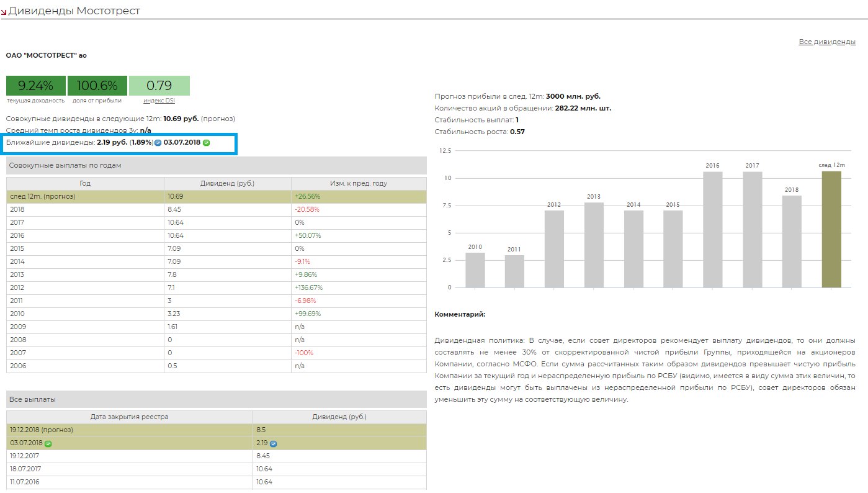Click the 2011 bar in the chart
The image size is (868, 493).
click(x=514, y=271)
